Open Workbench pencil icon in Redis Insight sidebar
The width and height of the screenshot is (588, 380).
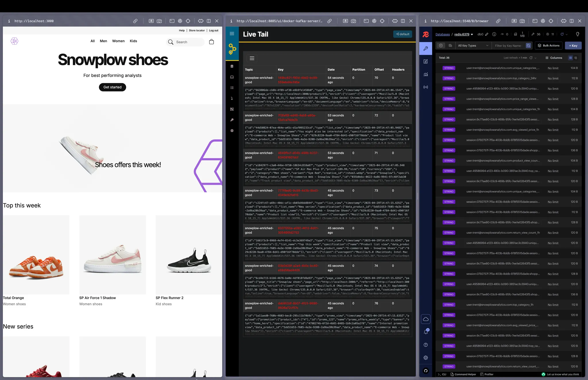coord(425,61)
